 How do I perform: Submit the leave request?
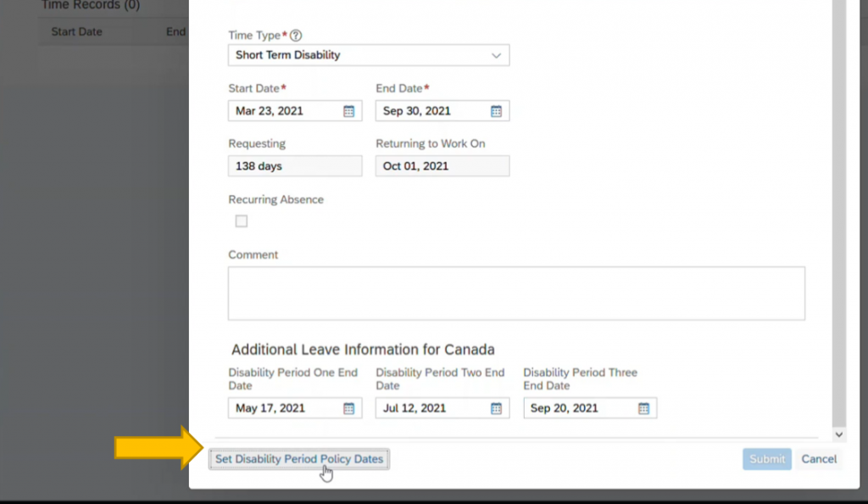pos(766,459)
